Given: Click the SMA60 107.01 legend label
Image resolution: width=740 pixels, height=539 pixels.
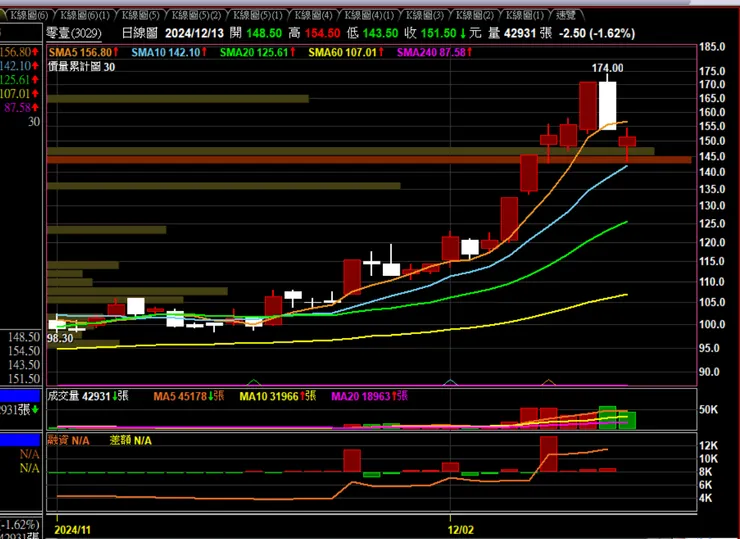Looking at the screenshot, I should (x=346, y=52).
